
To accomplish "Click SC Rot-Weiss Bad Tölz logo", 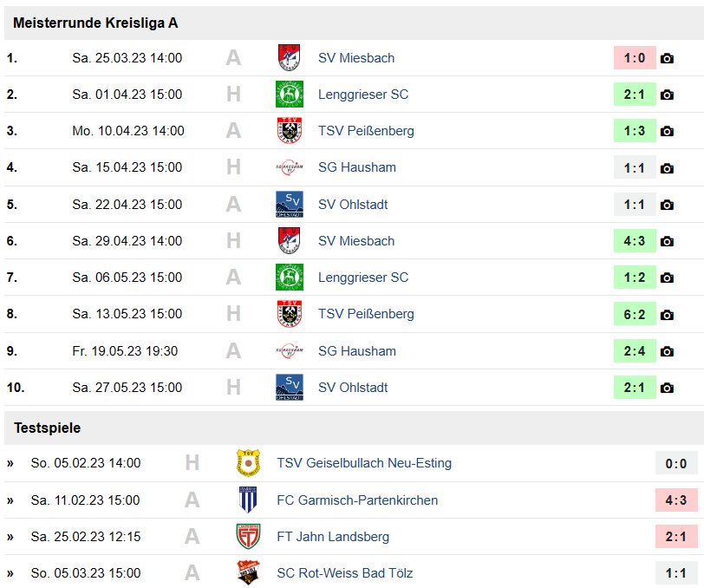I will 248,572.
